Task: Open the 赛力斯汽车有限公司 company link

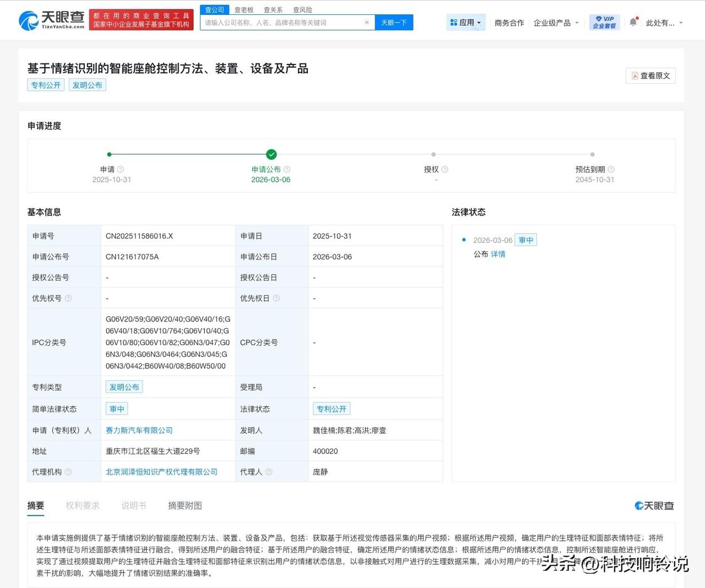Action: (x=138, y=430)
